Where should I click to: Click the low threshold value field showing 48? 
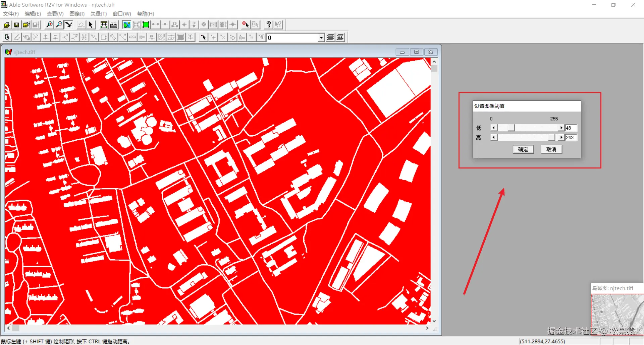(x=571, y=128)
